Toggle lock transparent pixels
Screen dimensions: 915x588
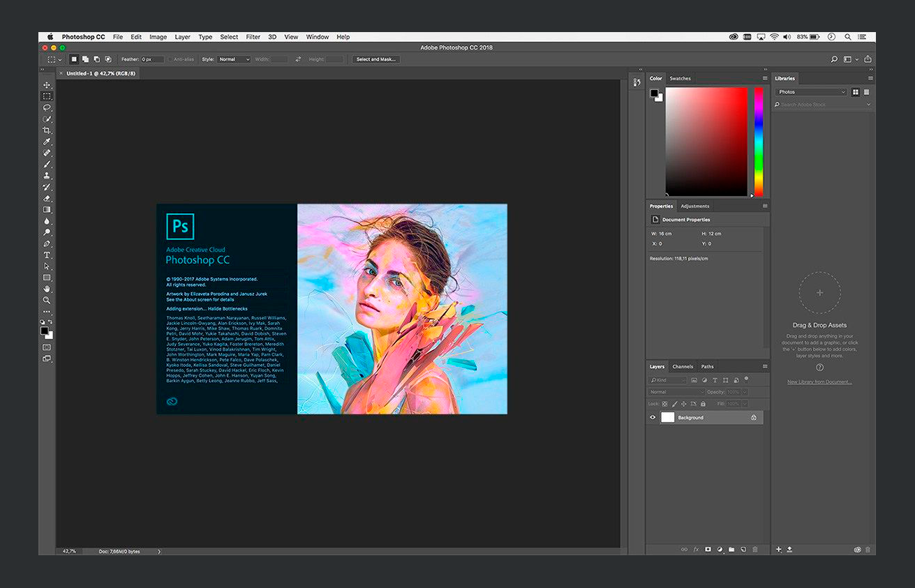(664, 404)
